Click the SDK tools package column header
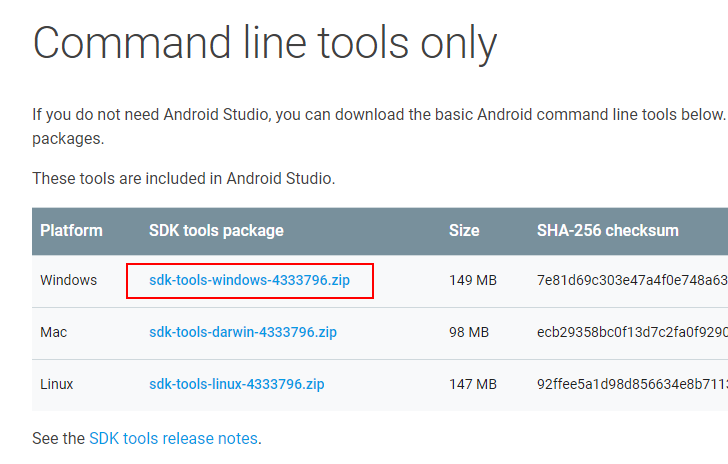Screen dimensions: 728x464 pyautogui.click(x=216, y=230)
